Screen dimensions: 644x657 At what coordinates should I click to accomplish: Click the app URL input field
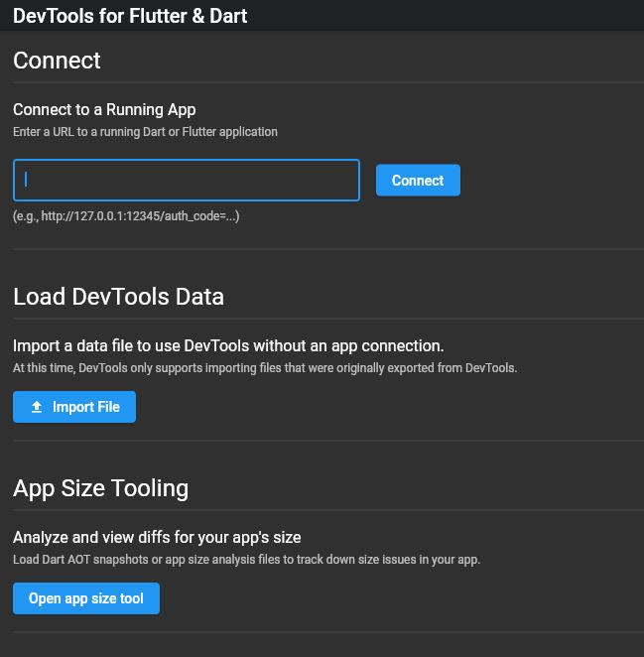(x=187, y=180)
